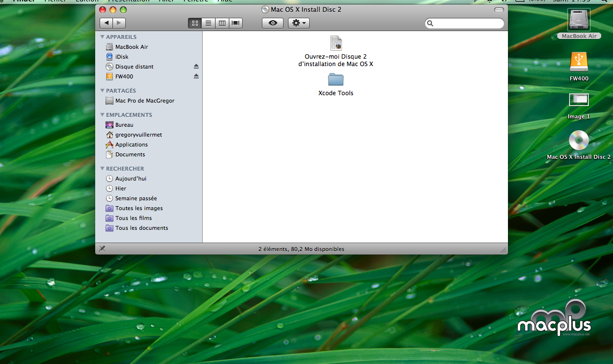
Task: Select the FW400 USB drive on desktop
Action: pyautogui.click(x=579, y=62)
